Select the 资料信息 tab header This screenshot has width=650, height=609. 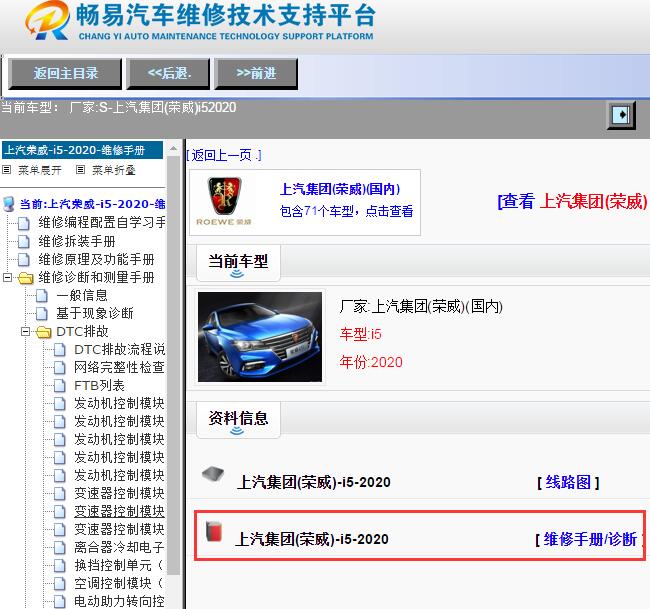pyautogui.click(x=238, y=419)
